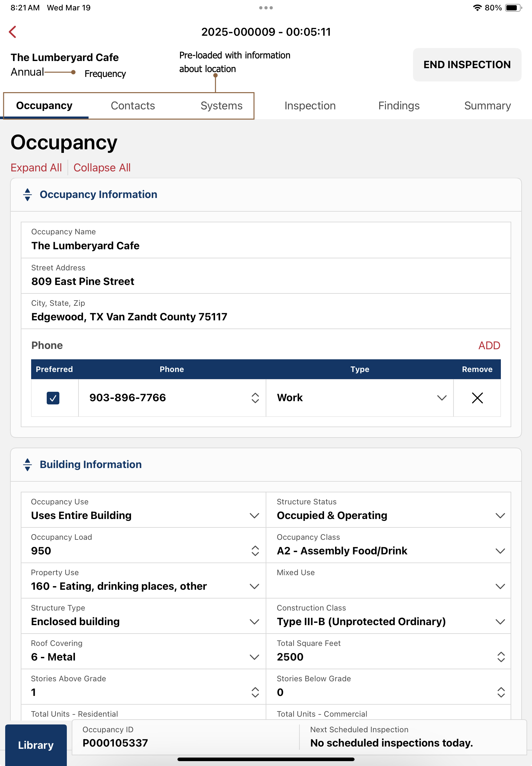Image resolution: width=532 pixels, height=766 pixels.
Task: Edit the Street Address field
Action: pos(266,276)
